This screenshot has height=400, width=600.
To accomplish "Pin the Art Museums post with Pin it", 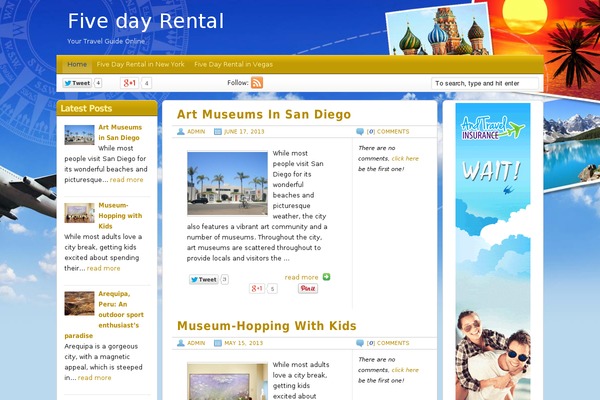I will tap(308, 288).
